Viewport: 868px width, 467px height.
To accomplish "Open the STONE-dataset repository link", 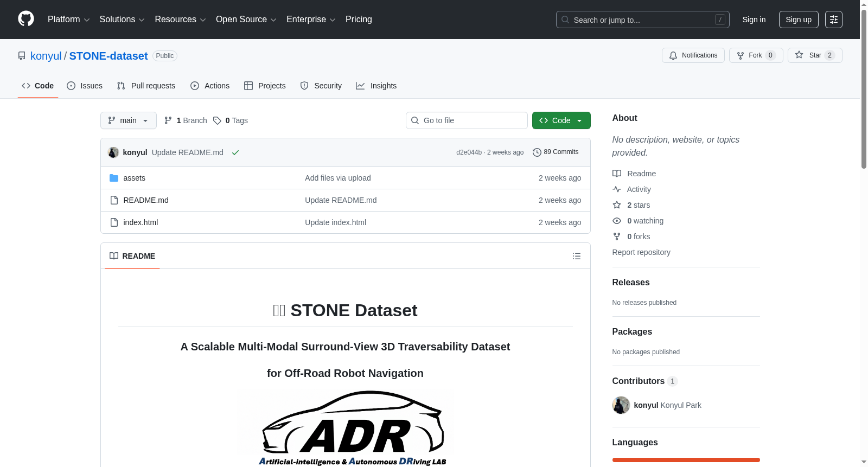I will (108, 56).
